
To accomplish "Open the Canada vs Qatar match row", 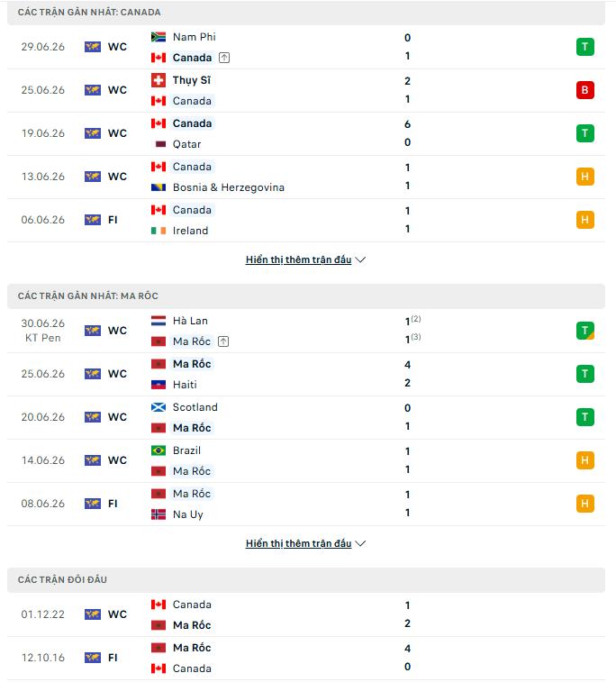I will [x=306, y=134].
